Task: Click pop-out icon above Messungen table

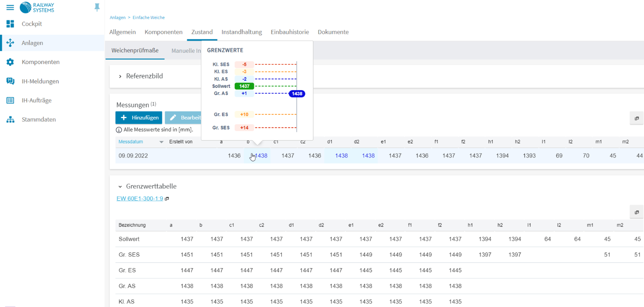Action: pos(636,119)
